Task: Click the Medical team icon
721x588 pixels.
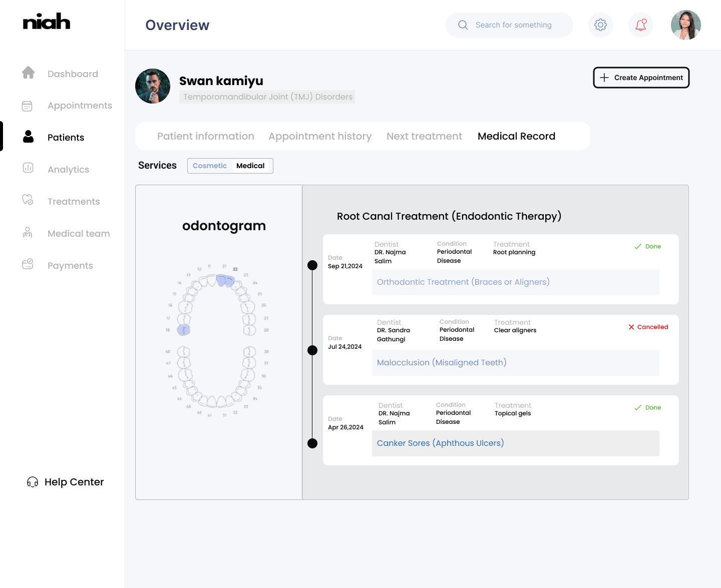Action: click(28, 232)
